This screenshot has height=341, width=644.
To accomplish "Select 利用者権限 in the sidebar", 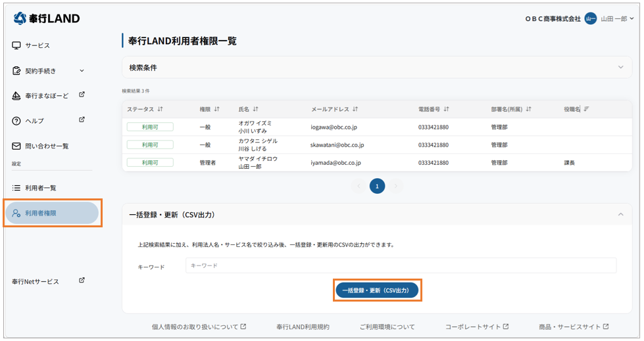I will coord(52,213).
